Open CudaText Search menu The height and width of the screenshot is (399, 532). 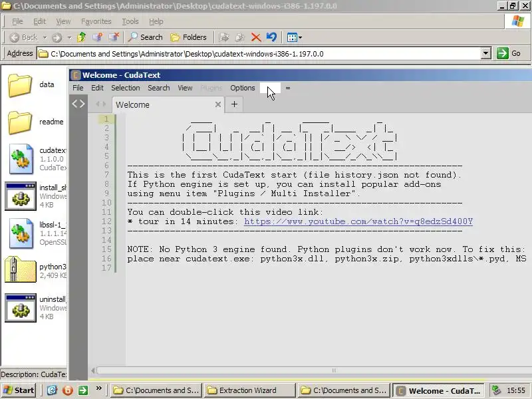tap(158, 88)
